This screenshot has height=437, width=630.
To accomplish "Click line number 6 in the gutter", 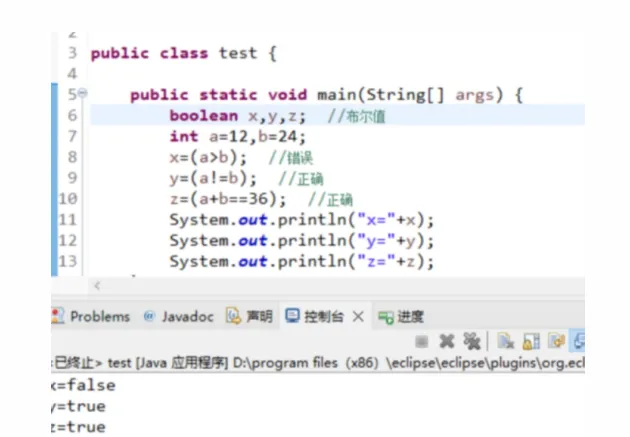I will [72, 115].
